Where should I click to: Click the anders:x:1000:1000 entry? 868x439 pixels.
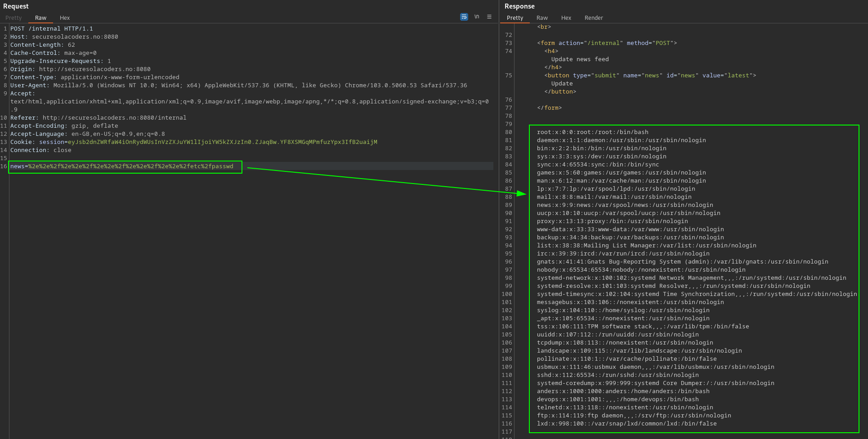click(623, 391)
